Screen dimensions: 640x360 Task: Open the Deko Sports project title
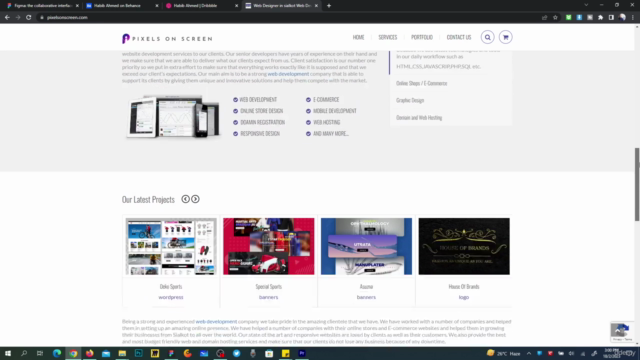(171, 287)
